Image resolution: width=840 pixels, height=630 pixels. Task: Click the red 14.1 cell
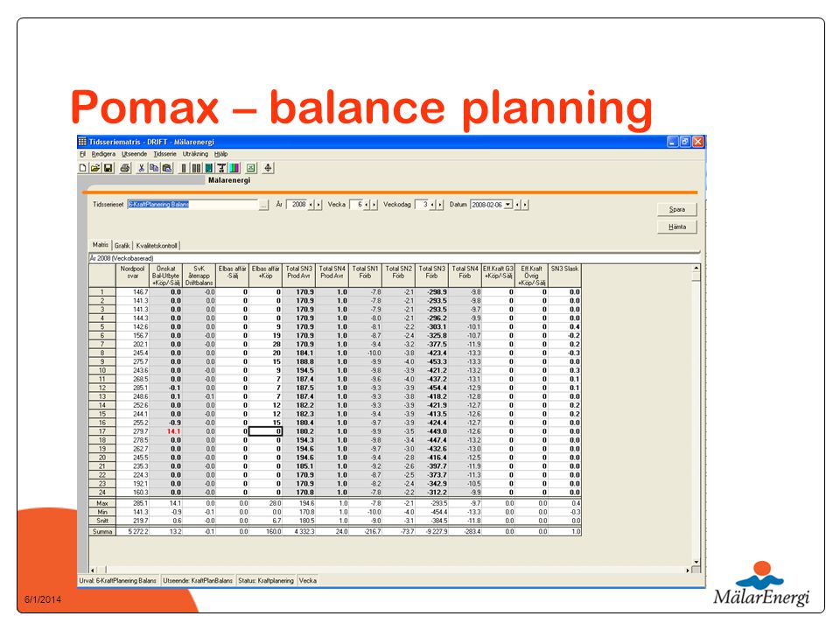[x=166, y=431]
